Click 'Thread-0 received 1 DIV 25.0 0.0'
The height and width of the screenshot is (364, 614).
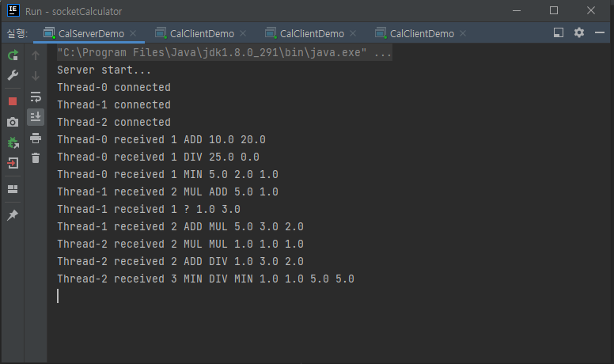[x=158, y=157]
